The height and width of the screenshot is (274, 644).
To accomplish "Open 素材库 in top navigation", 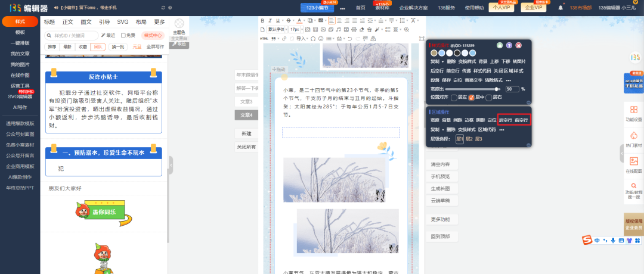I will coord(382,8).
